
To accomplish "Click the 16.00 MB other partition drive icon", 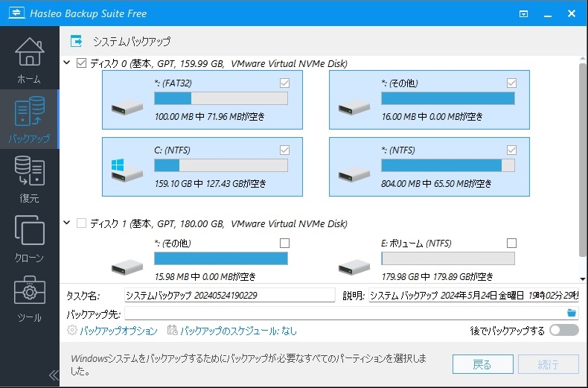I will (x=354, y=106).
